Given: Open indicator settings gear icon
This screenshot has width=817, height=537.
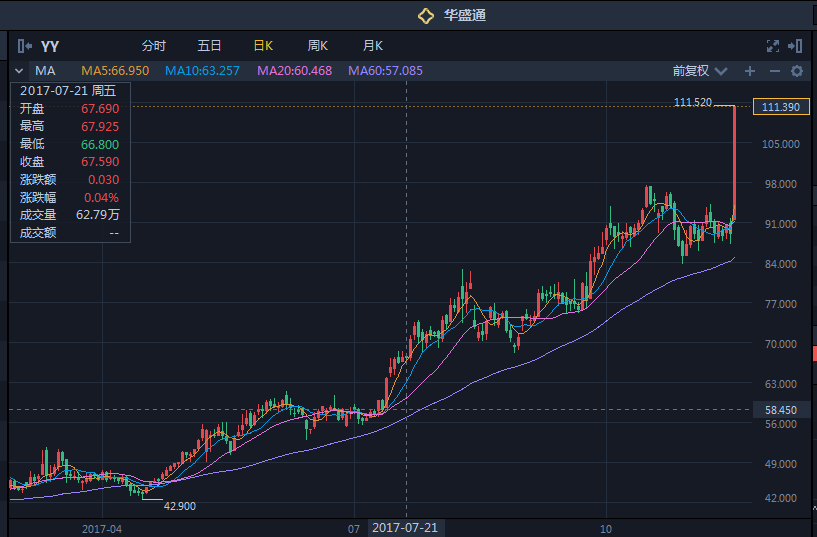Looking at the screenshot, I should (797, 71).
